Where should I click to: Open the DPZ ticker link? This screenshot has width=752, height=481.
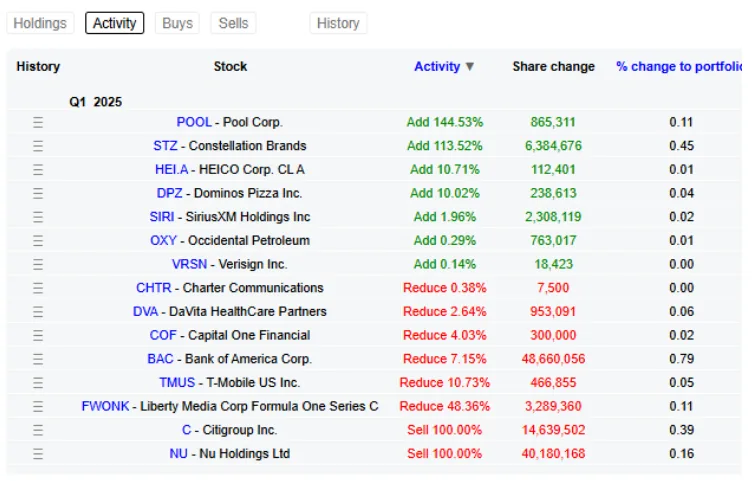point(169,193)
